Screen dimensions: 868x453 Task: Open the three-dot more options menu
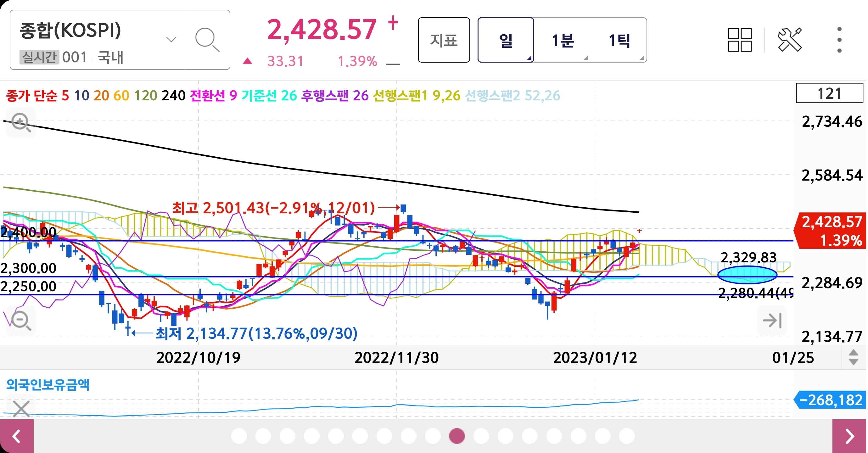[x=839, y=40]
